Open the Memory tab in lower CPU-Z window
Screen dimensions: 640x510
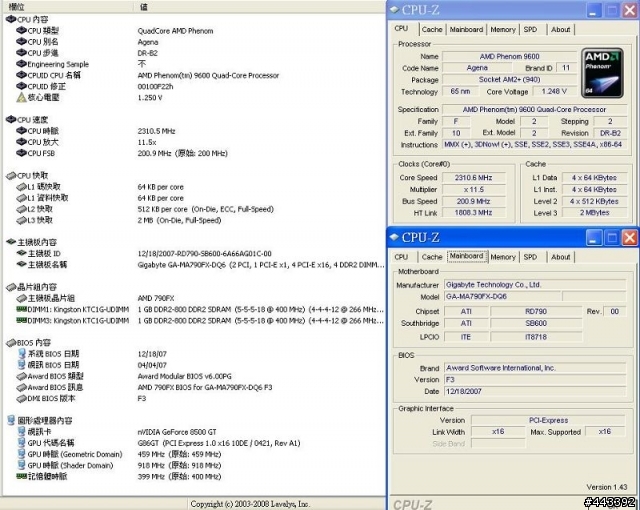click(503, 257)
